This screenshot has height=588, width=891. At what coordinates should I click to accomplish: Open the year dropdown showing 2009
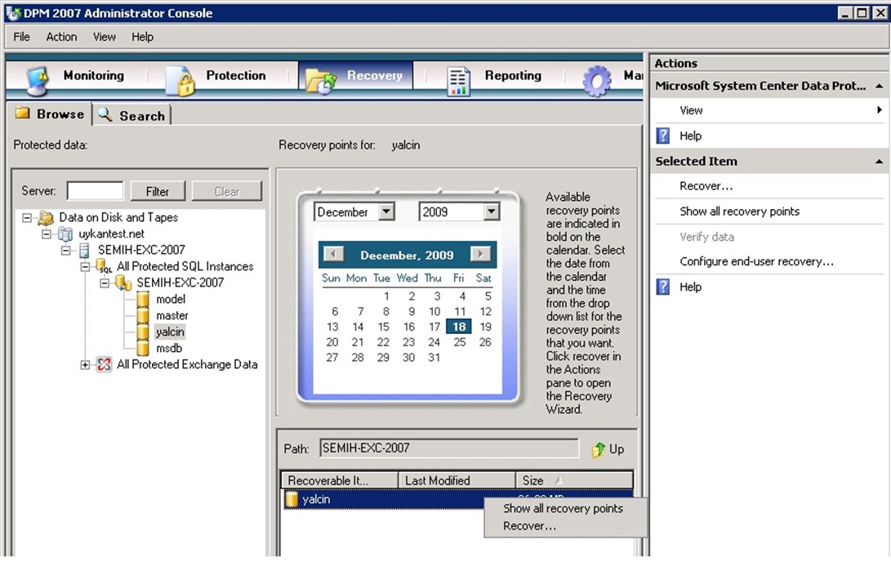click(x=491, y=212)
